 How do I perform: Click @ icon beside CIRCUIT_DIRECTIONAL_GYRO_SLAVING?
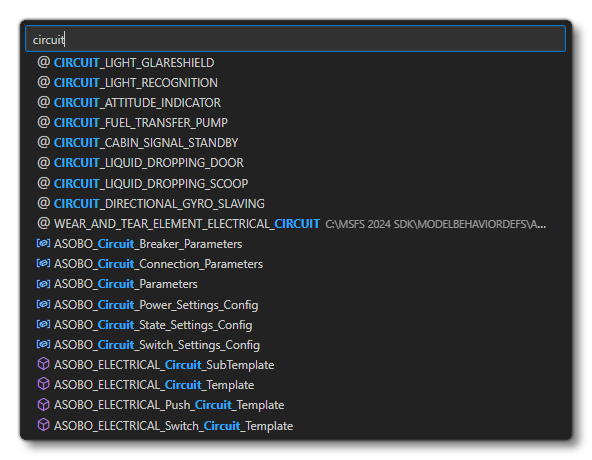pyautogui.click(x=43, y=203)
